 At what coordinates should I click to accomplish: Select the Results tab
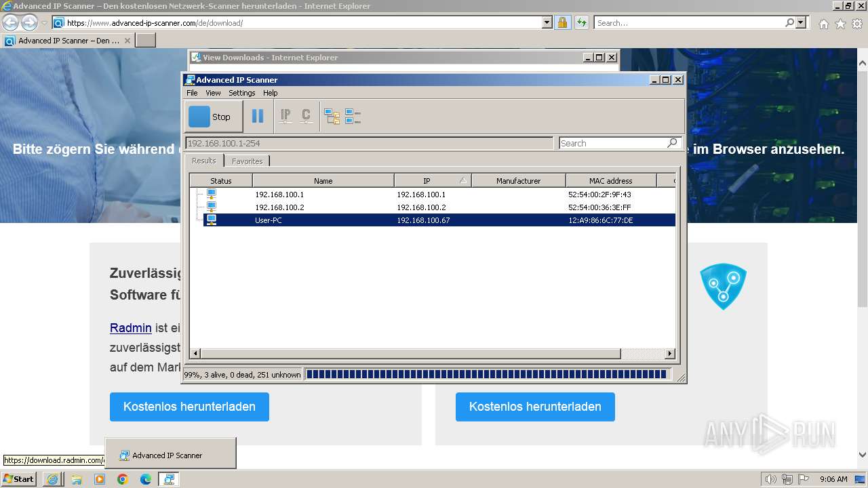203,161
